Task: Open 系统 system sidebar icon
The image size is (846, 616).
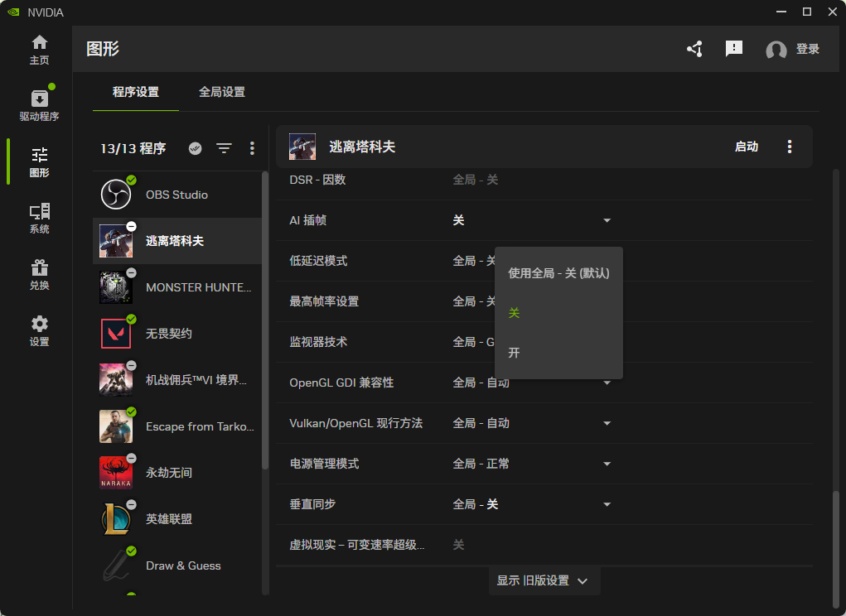Action: (39, 219)
